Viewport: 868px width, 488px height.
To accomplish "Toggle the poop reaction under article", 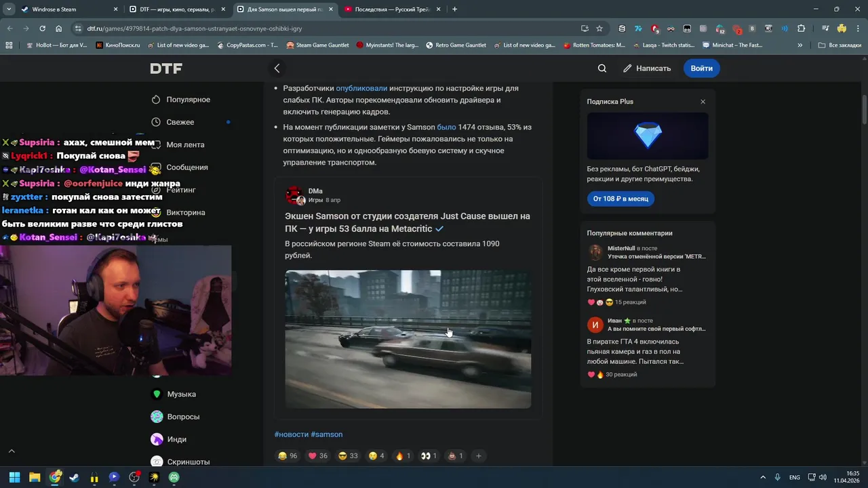I will tap(455, 456).
